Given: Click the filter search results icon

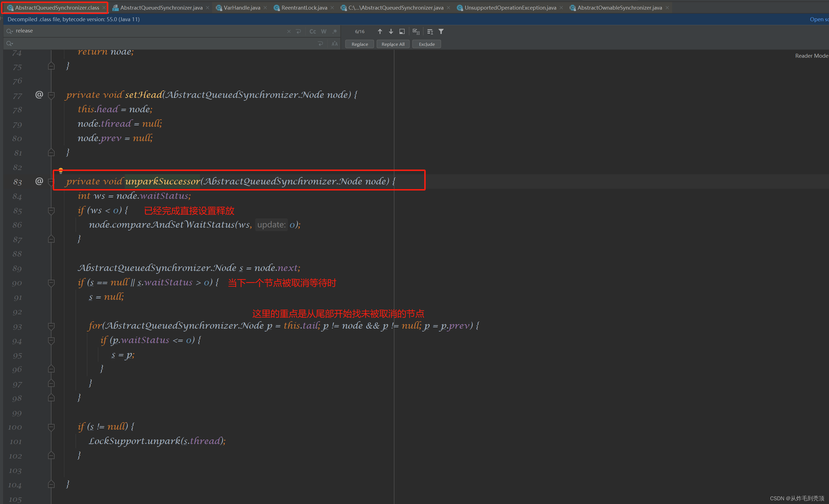Looking at the screenshot, I should point(441,31).
